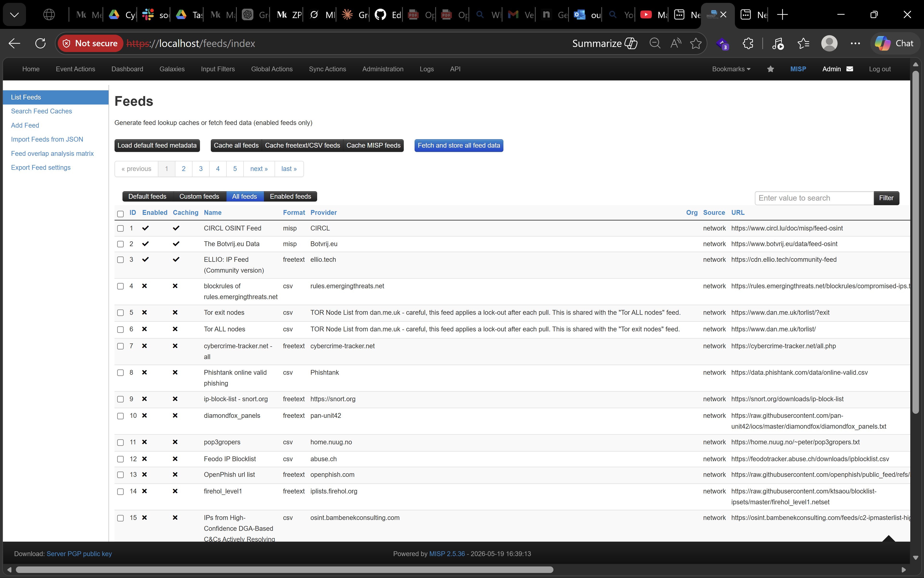Image resolution: width=924 pixels, height=578 pixels.
Task: Check The Botvrij.eu Data row checkbox
Action: tap(120, 244)
